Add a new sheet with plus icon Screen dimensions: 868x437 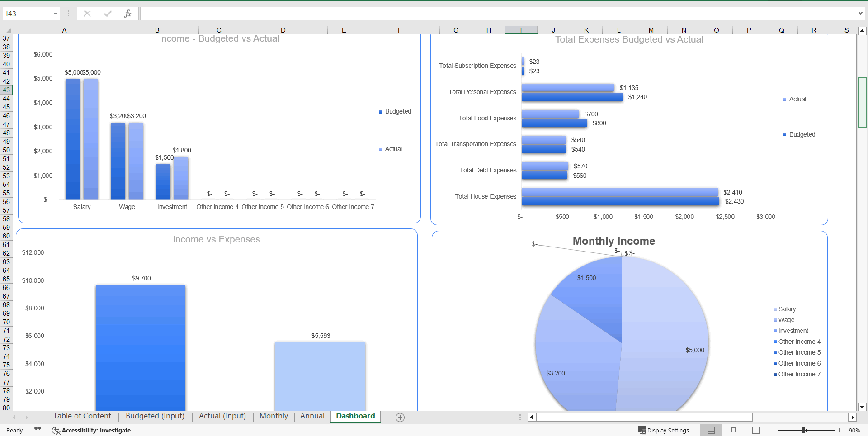[x=400, y=418]
